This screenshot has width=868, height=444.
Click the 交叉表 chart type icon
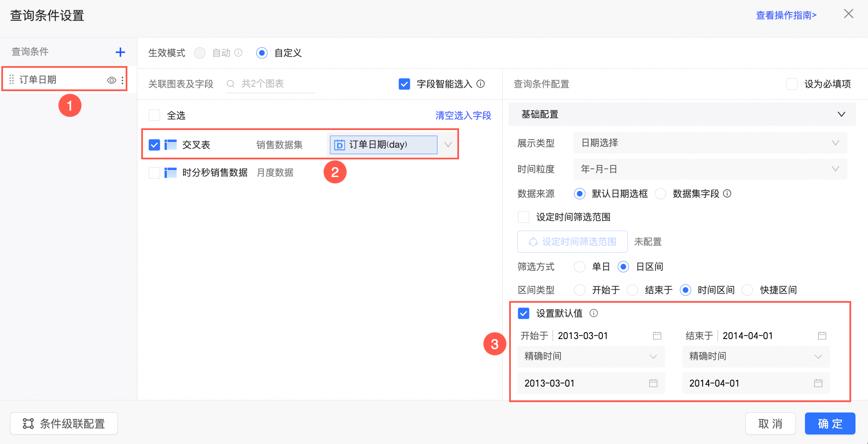point(171,145)
